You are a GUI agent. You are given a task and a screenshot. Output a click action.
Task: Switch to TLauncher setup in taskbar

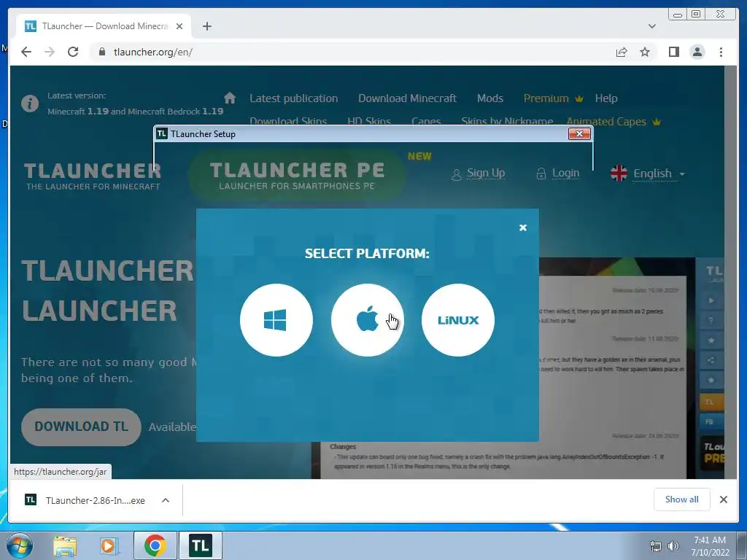coord(201,545)
